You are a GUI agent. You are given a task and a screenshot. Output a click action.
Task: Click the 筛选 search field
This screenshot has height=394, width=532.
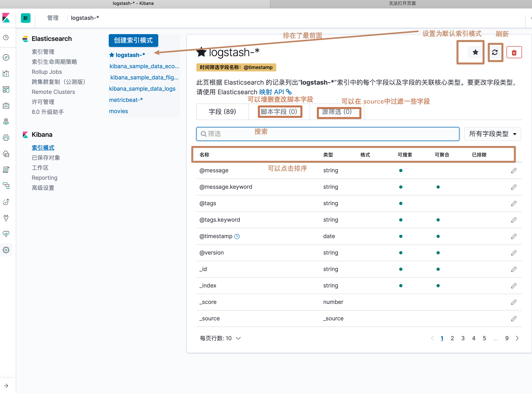[x=327, y=134]
